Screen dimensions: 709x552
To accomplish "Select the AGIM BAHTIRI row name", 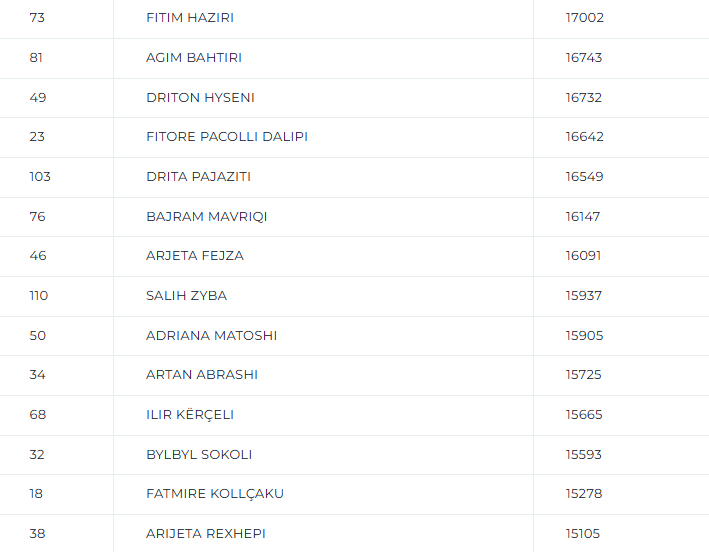I will click(194, 57).
